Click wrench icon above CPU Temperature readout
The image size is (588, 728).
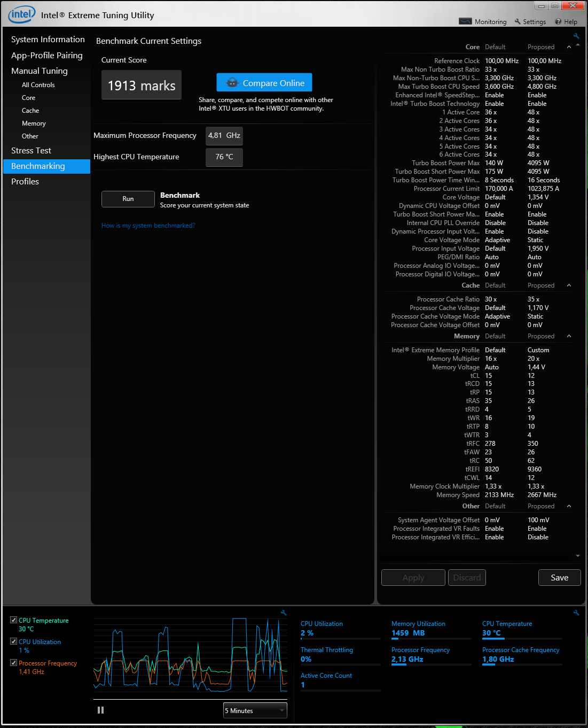pyautogui.click(x=576, y=613)
